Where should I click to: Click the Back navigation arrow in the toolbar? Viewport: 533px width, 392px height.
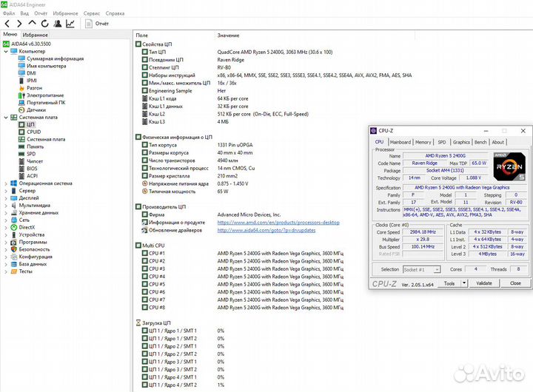(7, 24)
